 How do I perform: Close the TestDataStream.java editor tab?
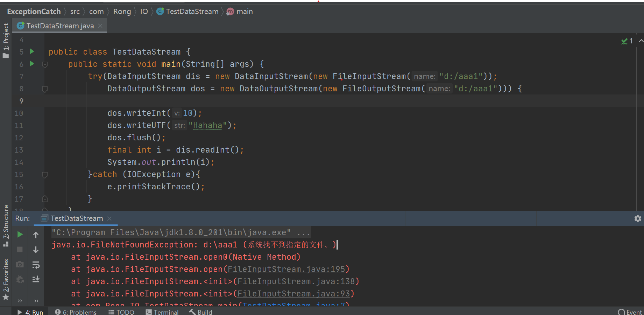(x=100, y=26)
